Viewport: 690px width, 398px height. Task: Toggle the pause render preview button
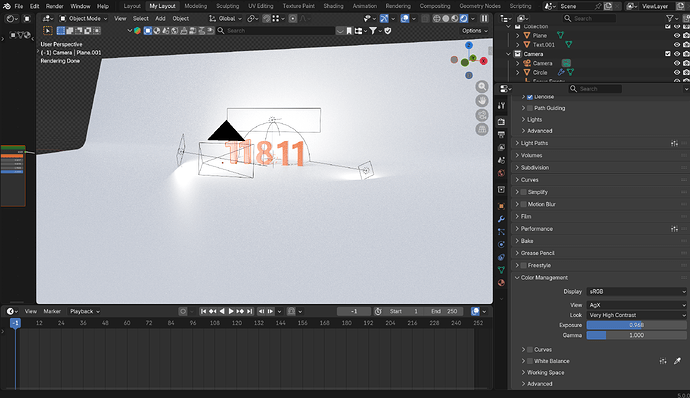pos(484,18)
